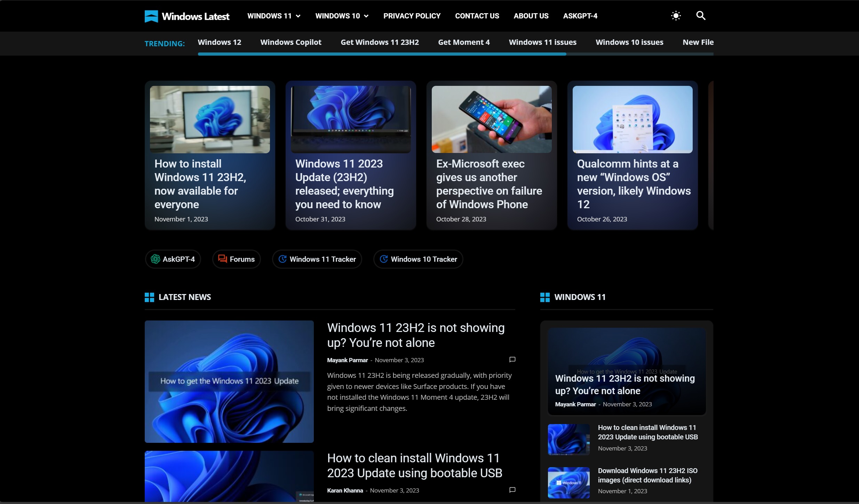Open sidebar thumbnail for clean install USB article
859x504 pixels.
[568, 439]
